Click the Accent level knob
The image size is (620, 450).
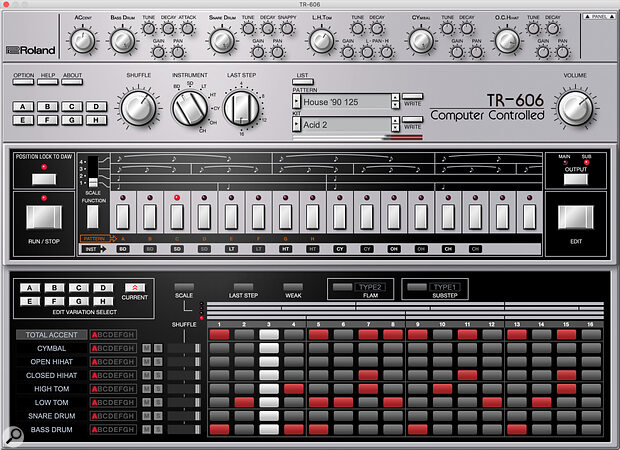click(83, 41)
